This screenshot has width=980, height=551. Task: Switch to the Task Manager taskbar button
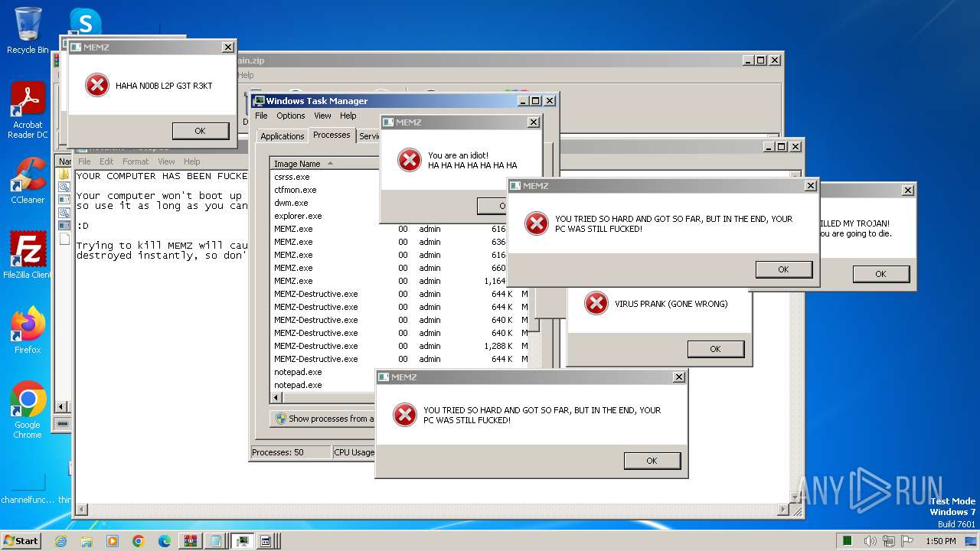pyautogui.click(x=242, y=541)
